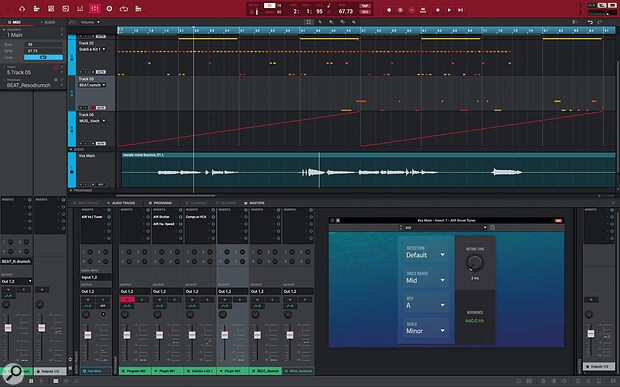The image size is (620, 387).
Task: Select the pencil draw tool icon
Action: point(331,22)
